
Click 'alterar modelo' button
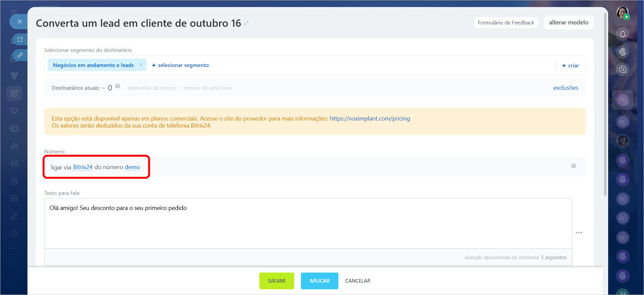pos(568,22)
